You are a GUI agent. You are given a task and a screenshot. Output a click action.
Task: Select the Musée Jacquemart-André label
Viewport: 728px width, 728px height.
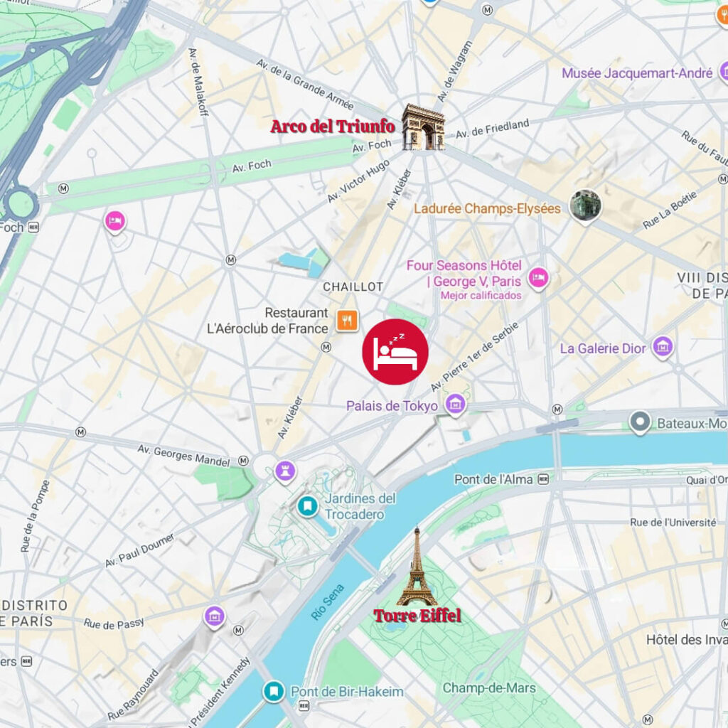[636, 73]
